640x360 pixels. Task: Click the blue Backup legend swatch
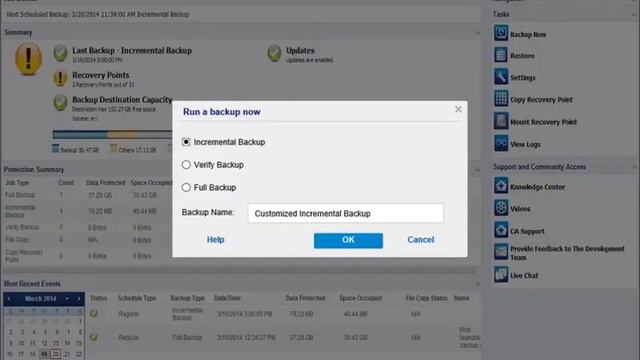click(56, 149)
